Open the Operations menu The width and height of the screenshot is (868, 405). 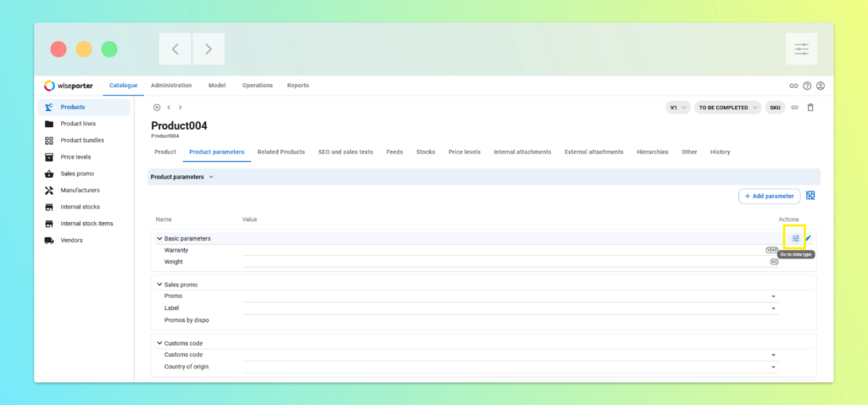(x=258, y=86)
